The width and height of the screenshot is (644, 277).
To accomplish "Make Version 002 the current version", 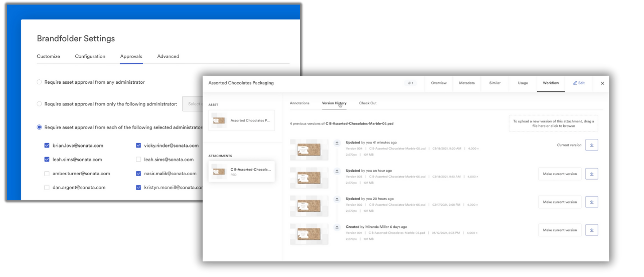I will pyautogui.click(x=560, y=202).
